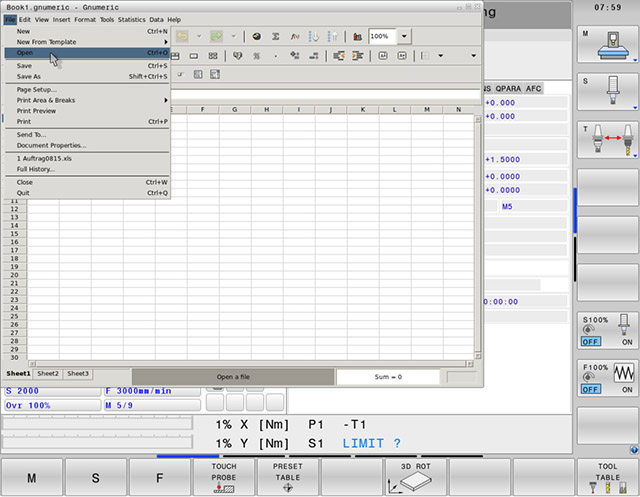Click the Insert hyperlink globe icon
Image resolution: width=640 pixels, height=497 pixels.
click(x=256, y=36)
